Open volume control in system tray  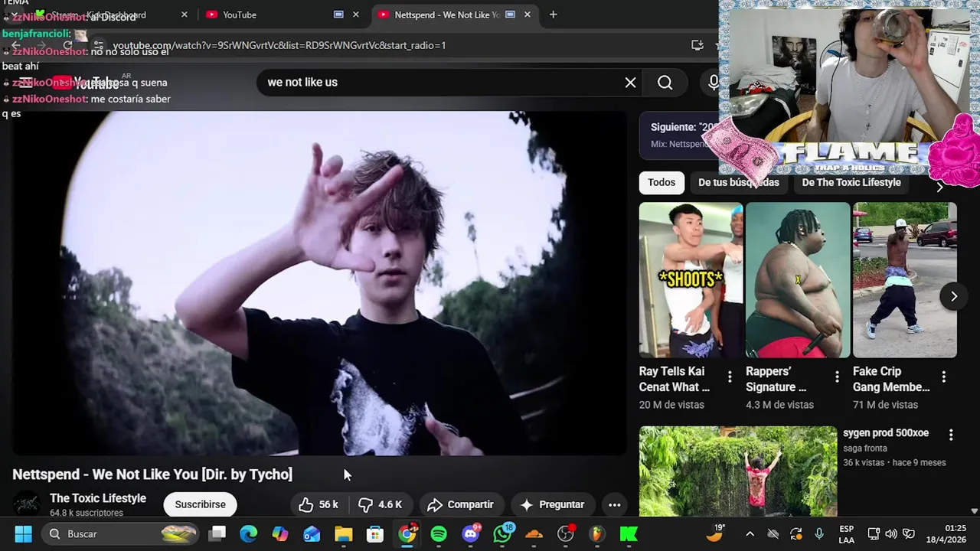coord(890,533)
